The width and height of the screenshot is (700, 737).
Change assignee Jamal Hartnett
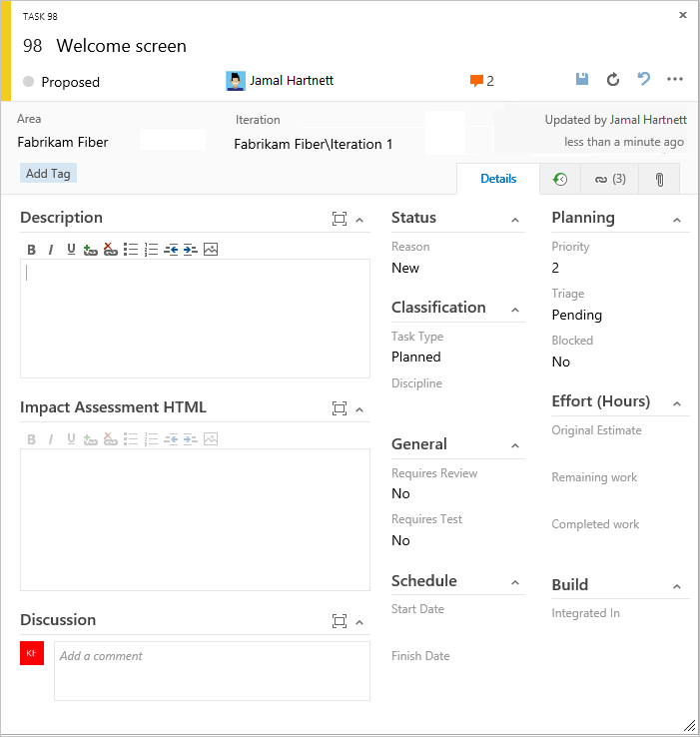click(291, 81)
